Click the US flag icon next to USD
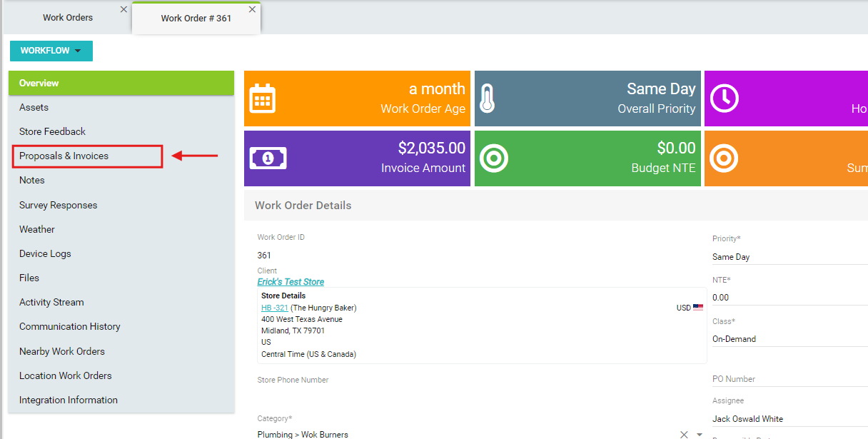The image size is (868, 439). point(698,308)
